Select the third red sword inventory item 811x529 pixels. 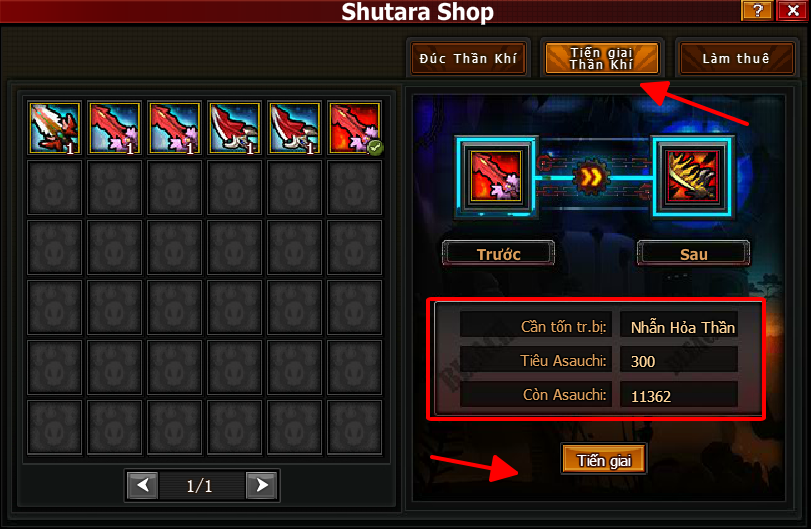(174, 128)
